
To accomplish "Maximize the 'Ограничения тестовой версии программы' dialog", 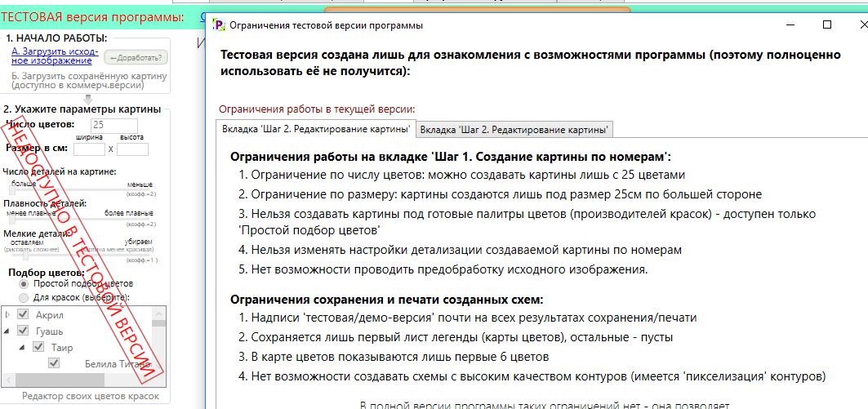I will tap(827, 24).
